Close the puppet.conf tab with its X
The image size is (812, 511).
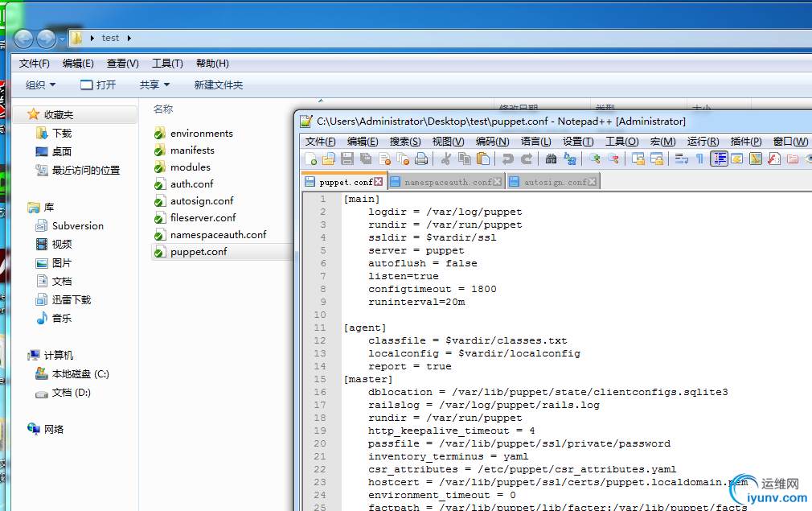click(379, 182)
